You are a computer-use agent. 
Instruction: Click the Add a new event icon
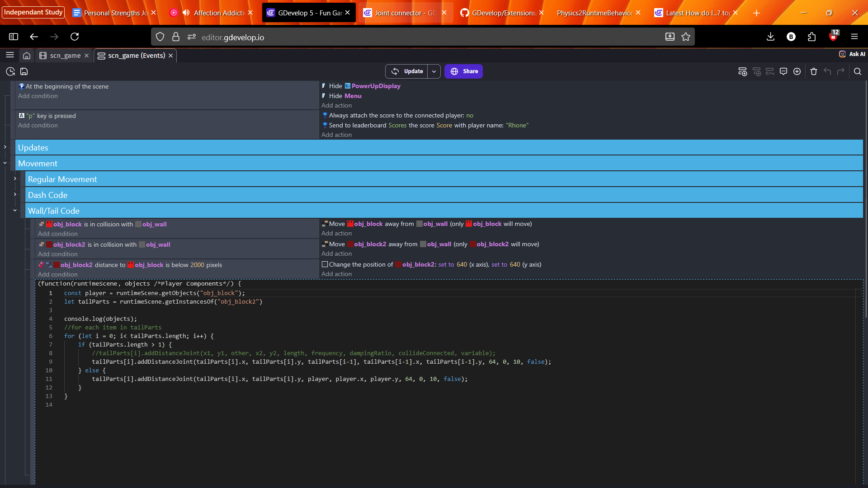[x=742, y=71]
